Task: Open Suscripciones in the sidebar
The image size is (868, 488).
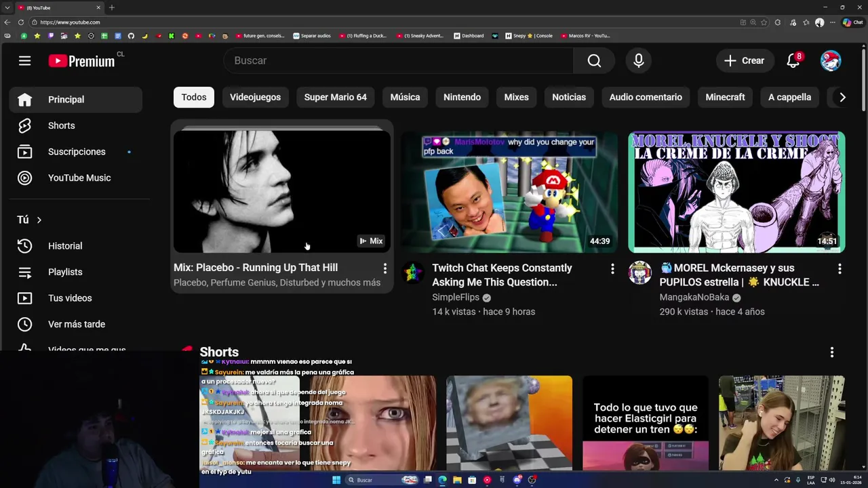Action: (x=76, y=152)
